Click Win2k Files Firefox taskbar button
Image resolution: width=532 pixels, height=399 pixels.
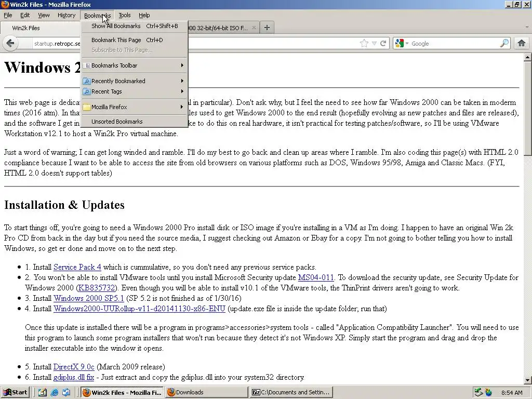123,392
